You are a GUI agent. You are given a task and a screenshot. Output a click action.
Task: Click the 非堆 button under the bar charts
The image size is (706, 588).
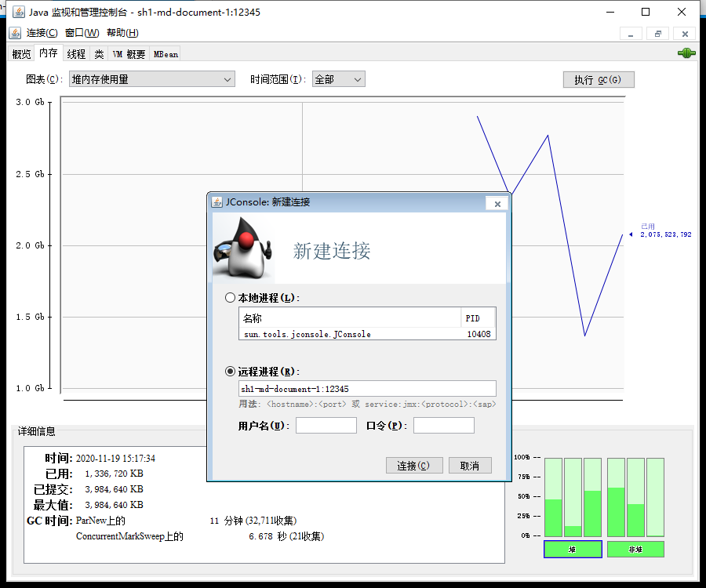pyautogui.click(x=635, y=549)
